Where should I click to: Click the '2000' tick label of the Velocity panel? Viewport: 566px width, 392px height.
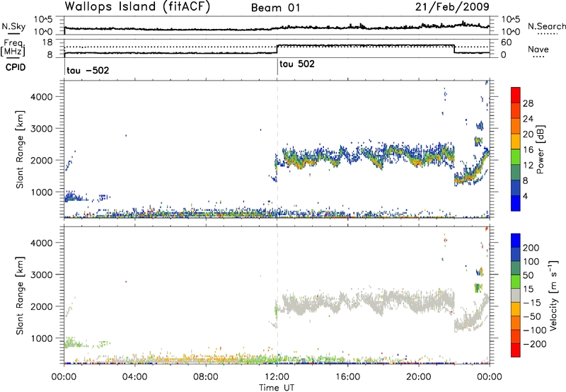pos(41,306)
